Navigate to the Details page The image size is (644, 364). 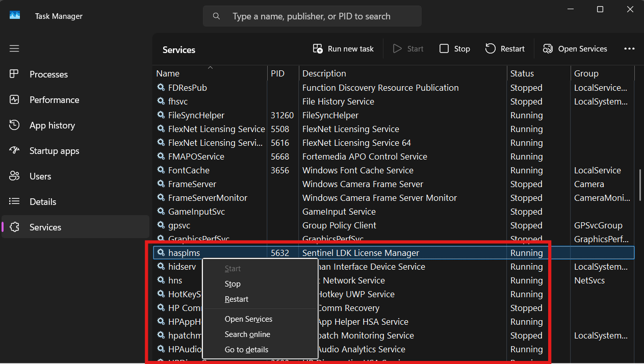click(x=43, y=202)
